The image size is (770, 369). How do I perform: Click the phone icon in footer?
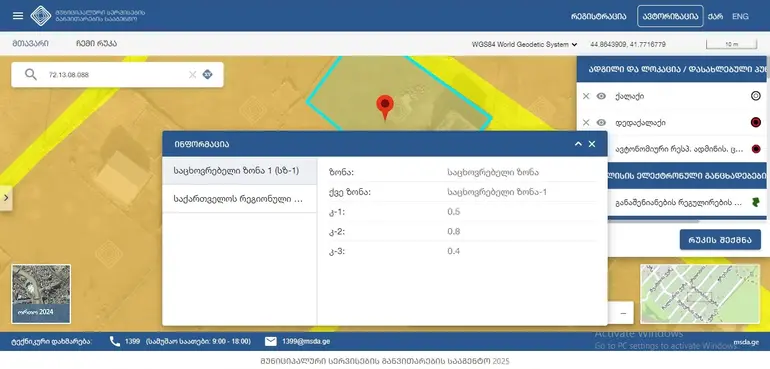tap(115, 341)
